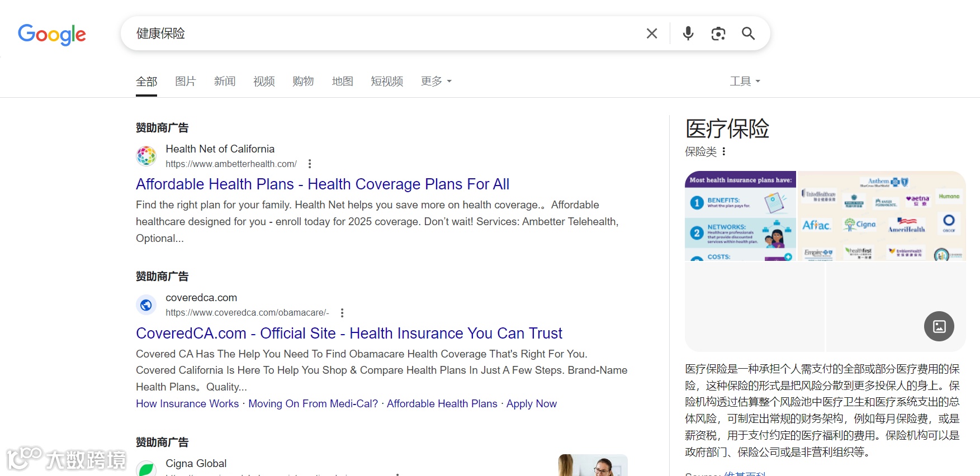Viewport: 980px width, 476px height.
Task: Expand the 工具 dropdown
Action: tap(745, 82)
